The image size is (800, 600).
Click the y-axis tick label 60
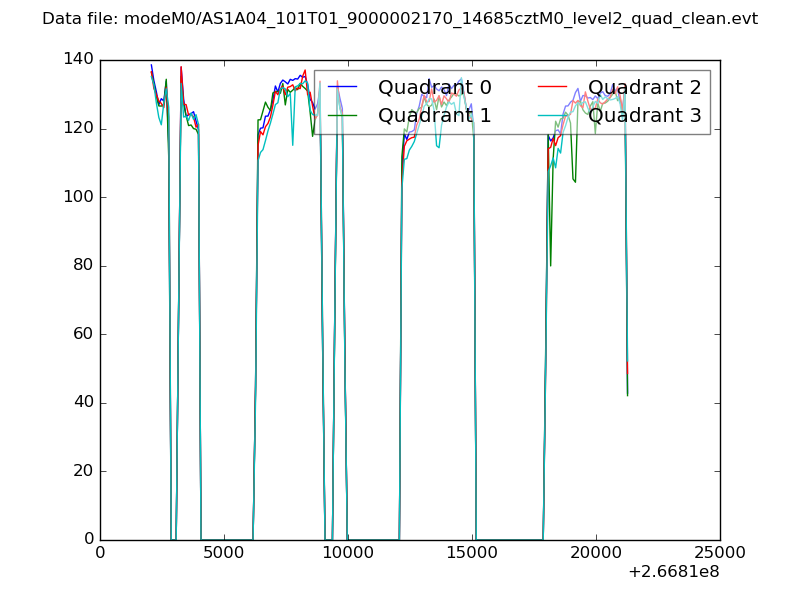coord(82,334)
